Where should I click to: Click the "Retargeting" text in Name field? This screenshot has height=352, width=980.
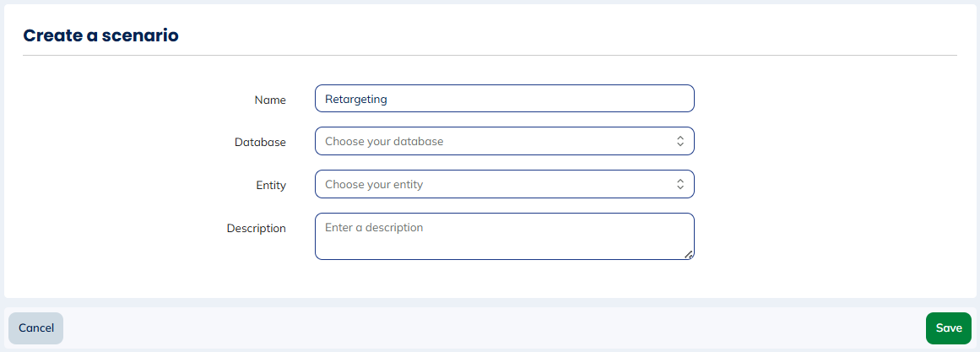point(355,99)
